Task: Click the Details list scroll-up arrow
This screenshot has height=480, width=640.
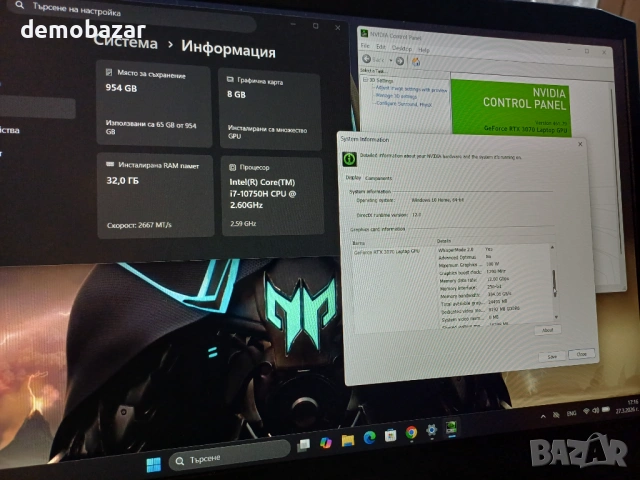Action: [x=552, y=247]
